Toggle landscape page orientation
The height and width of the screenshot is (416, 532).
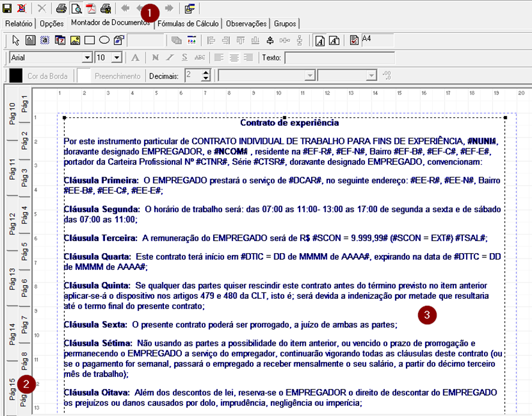coord(334,41)
